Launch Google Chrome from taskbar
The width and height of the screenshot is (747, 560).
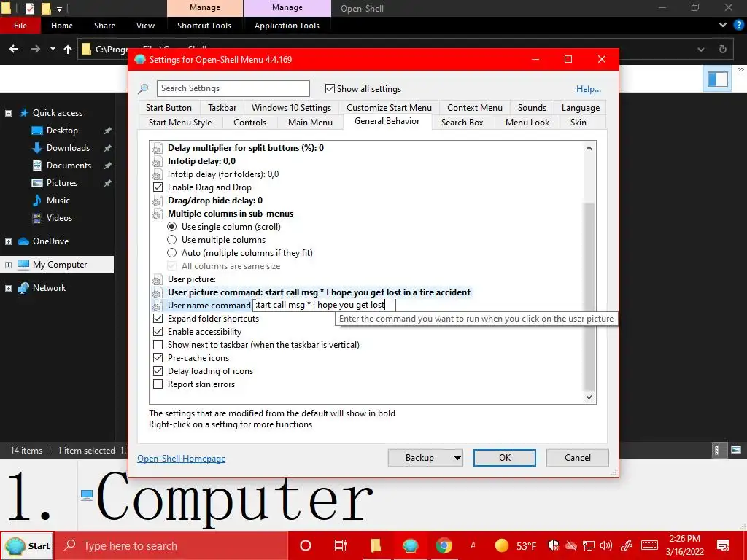444,545
